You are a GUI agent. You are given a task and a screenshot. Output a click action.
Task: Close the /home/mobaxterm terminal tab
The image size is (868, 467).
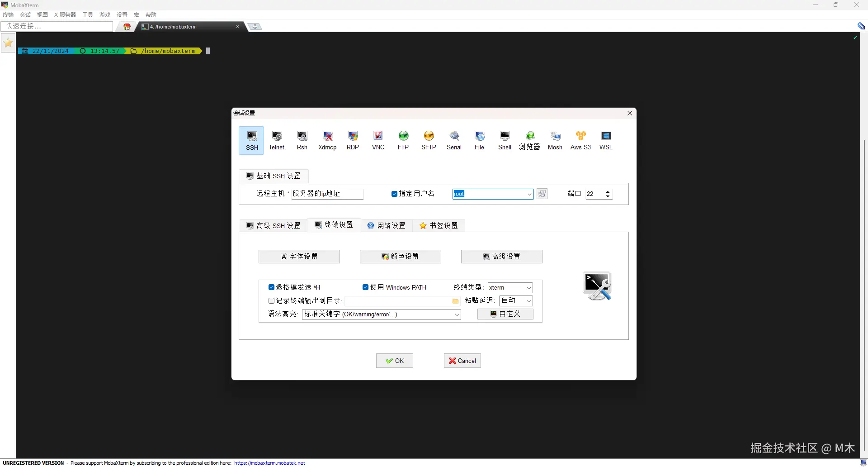click(237, 27)
